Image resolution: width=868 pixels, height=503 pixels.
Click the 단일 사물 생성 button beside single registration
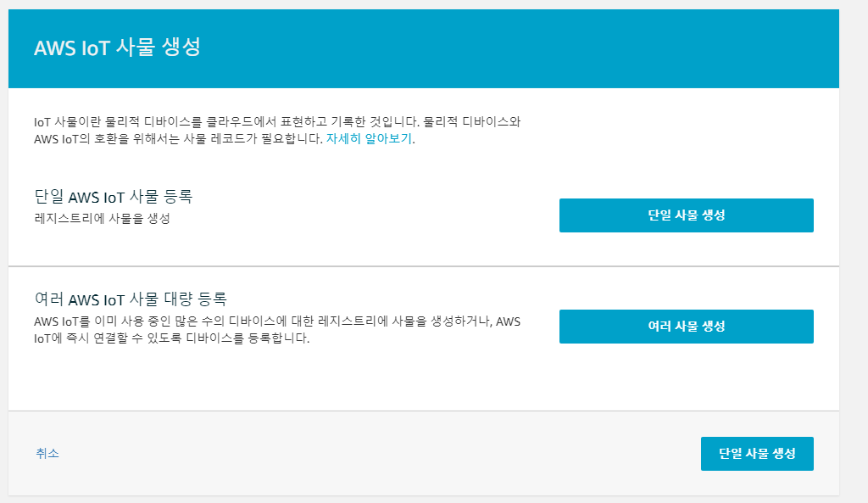(x=686, y=215)
